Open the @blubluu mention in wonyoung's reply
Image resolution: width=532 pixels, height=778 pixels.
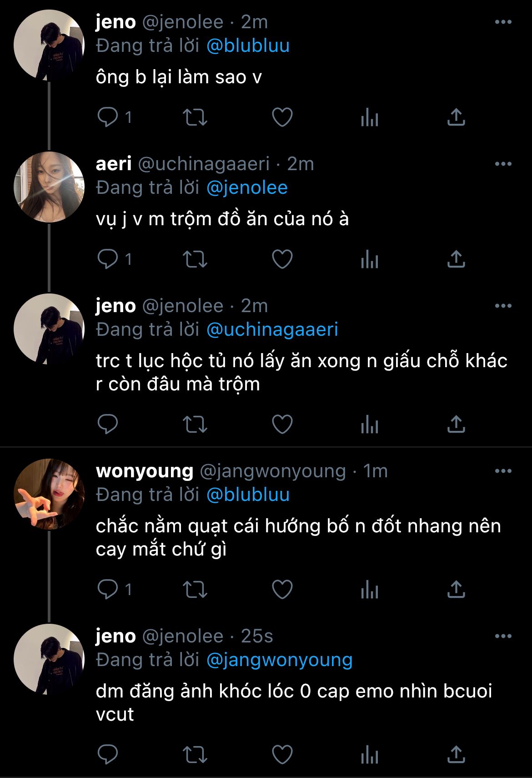248,495
